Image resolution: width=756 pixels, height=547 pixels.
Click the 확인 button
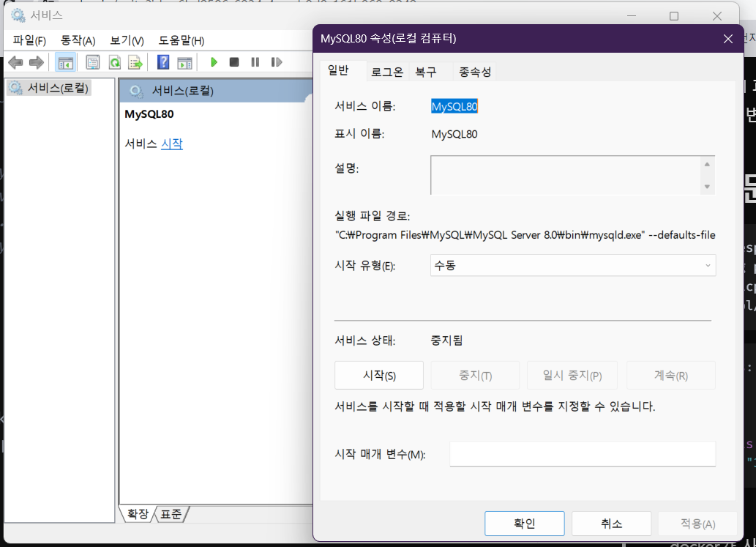coord(525,524)
